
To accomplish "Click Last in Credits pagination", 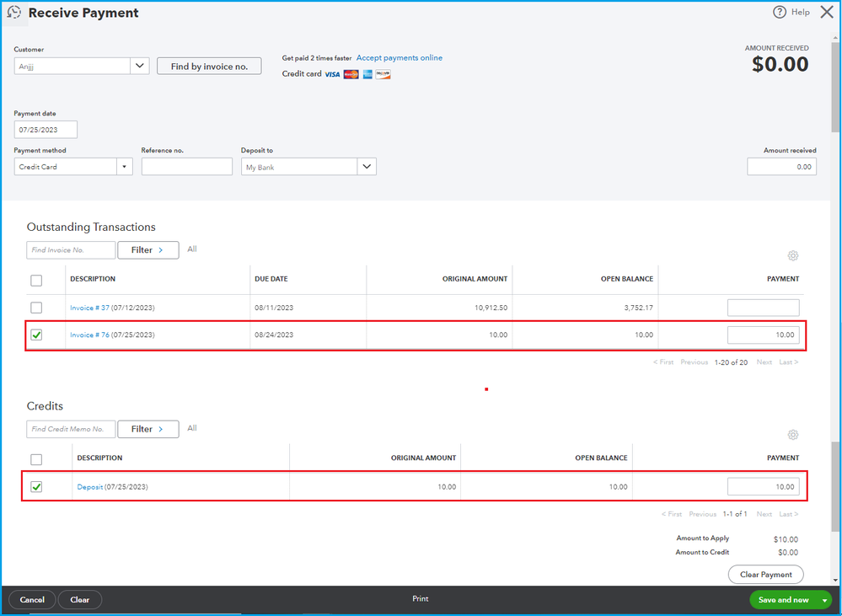I will click(788, 514).
